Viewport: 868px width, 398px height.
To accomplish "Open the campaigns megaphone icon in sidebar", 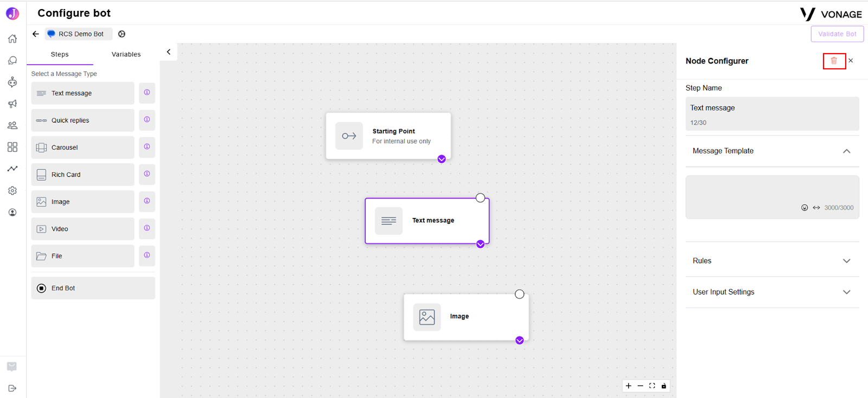I will click(x=12, y=104).
